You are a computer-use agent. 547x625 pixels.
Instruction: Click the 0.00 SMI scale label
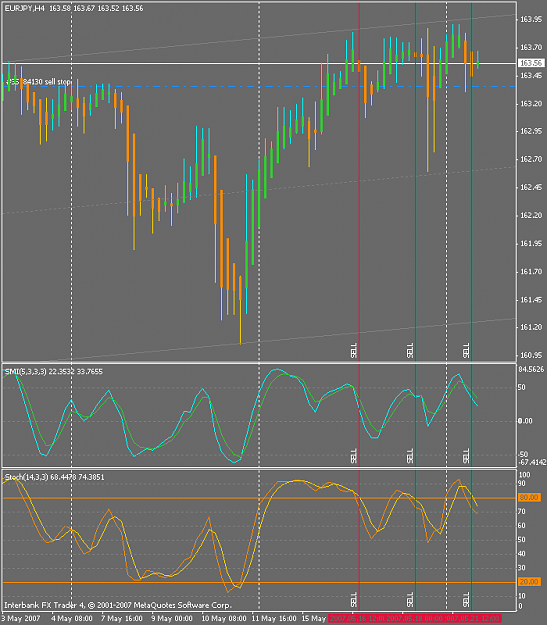(525, 421)
